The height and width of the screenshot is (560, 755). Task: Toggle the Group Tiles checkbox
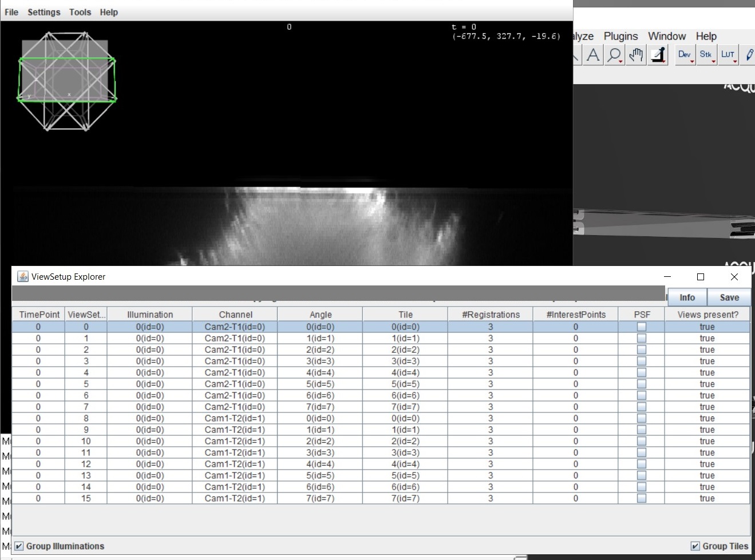click(x=695, y=546)
